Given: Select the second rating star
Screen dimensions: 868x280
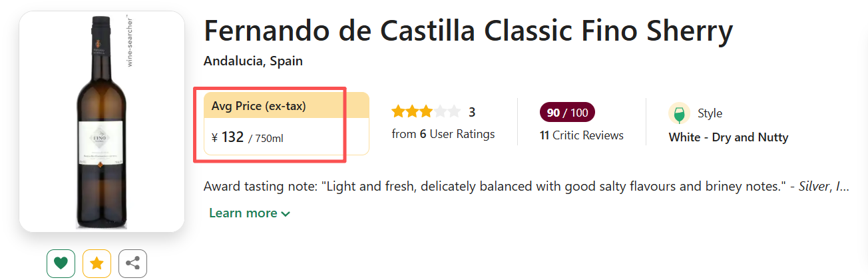Looking at the screenshot, I should pos(412,111).
